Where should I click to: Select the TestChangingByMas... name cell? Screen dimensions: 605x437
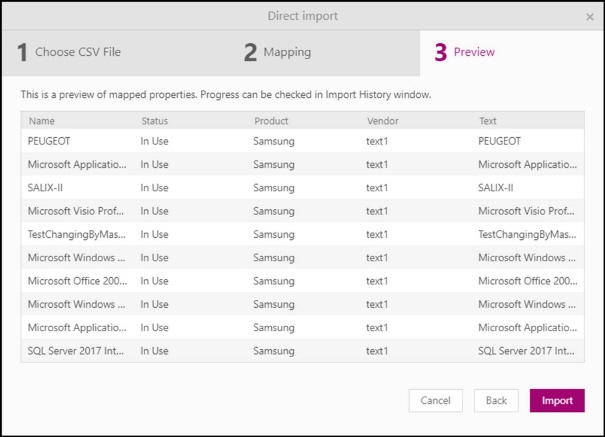coord(76,234)
